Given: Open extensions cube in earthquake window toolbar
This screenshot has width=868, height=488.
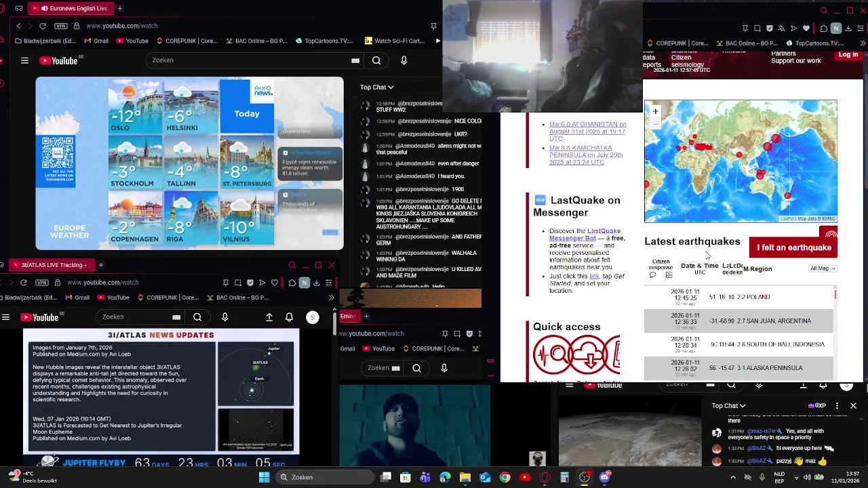Looking at the screenshot, I should pos(824,28).
